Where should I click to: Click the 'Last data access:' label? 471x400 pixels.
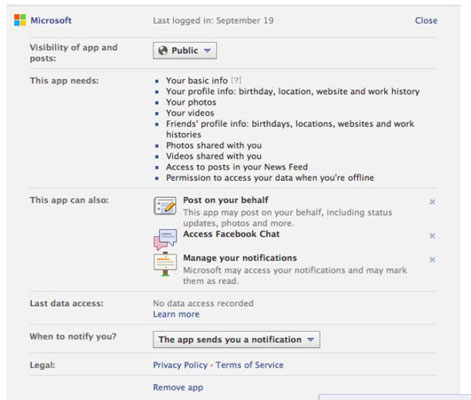click(x=66, y=303)
